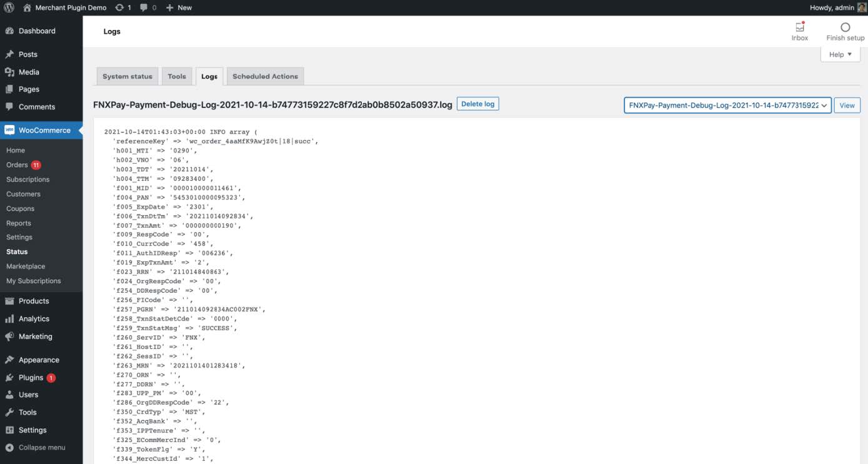Screen dimensions: 868x464
Task: Open the Plugins menu
Action: [31, 378]
